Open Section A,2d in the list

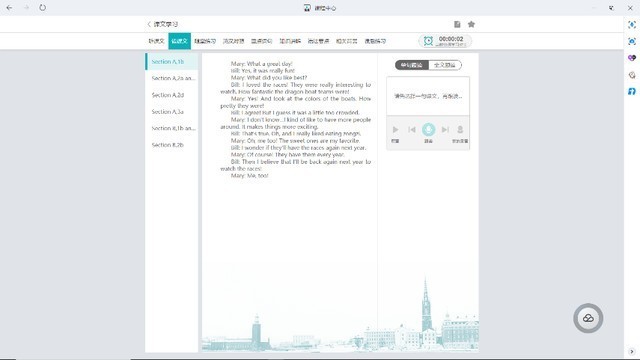pyautogui.click(x=172, y=95)
